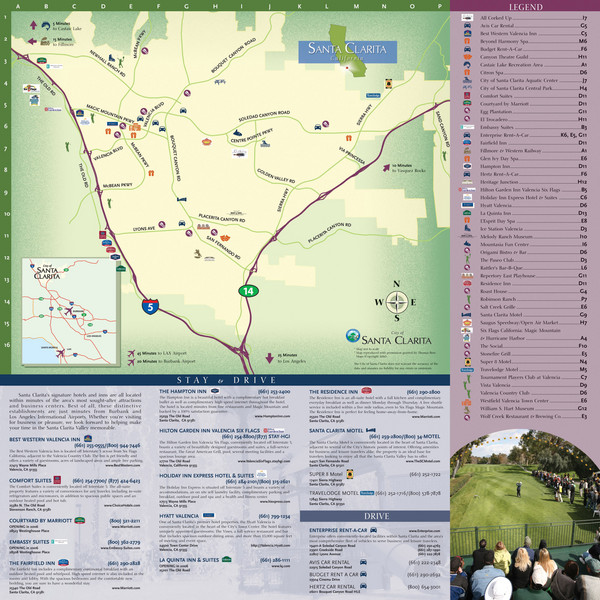Click The Paseo Club tennis player icon
This screenshot has width=600, height=600.
[x=467, y=259]
